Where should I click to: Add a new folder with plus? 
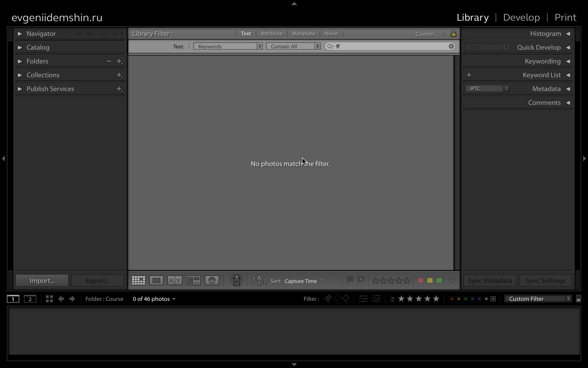[119, 61]
